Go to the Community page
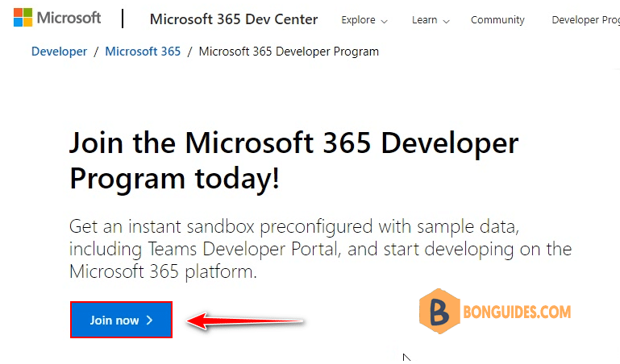 tap(497, 20)
